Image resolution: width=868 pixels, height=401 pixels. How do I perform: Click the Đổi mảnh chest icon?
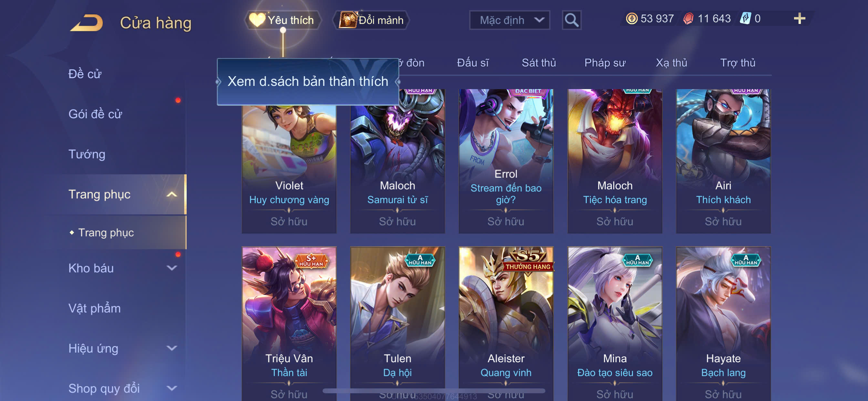coord(348,20)
